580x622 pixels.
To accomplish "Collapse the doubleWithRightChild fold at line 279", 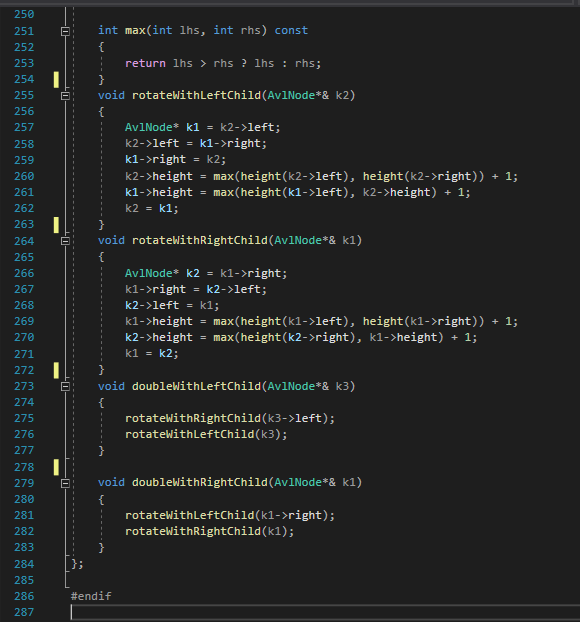I will point(65,483).
